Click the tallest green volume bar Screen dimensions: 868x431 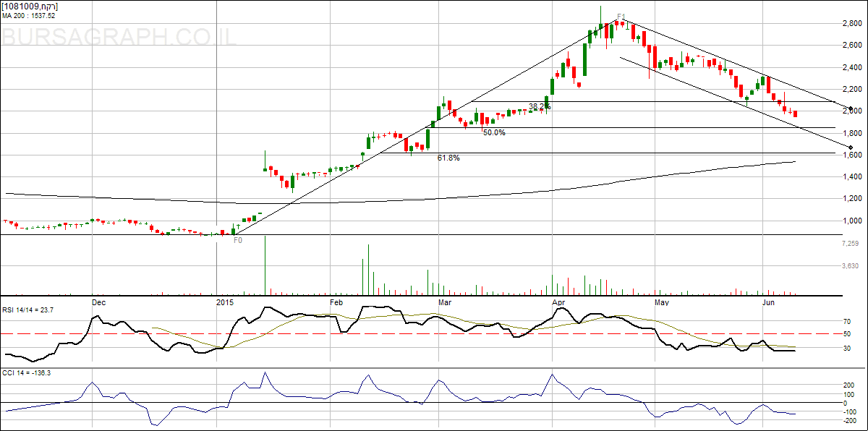click(265, 265)
